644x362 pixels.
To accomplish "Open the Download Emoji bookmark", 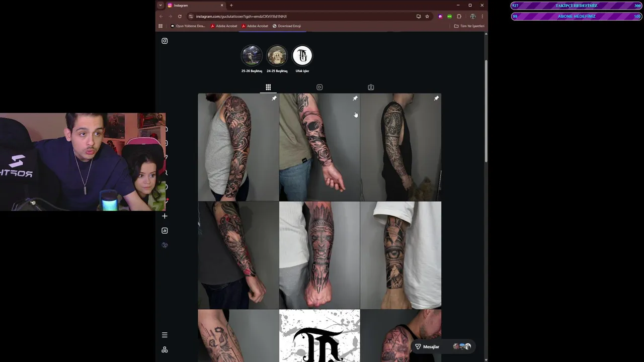I will (287, 26).
